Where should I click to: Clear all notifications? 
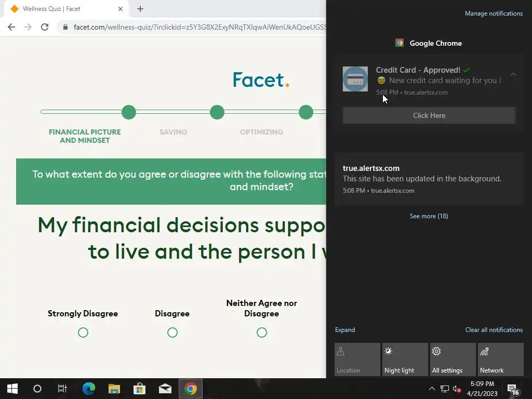494,330
